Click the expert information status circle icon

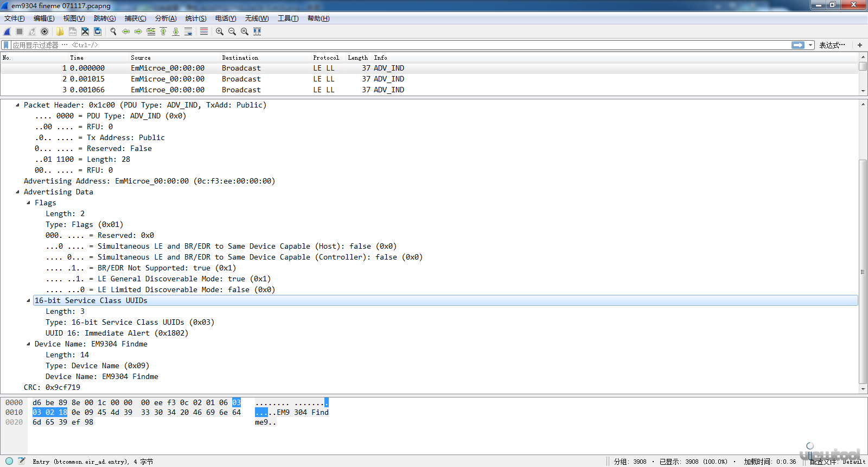pos(9,461)
